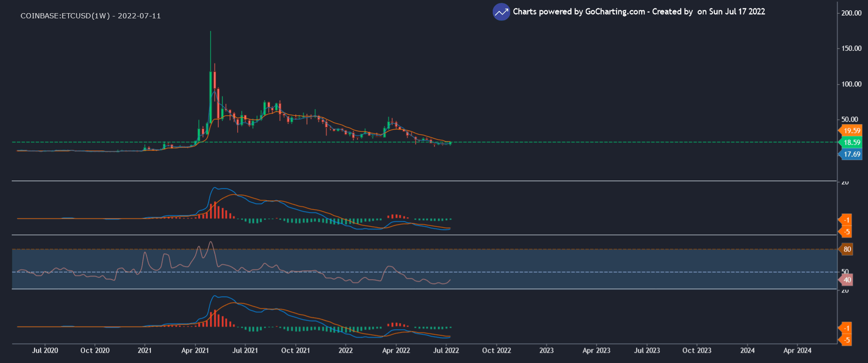
Task: Click the blue 17.69 price tag
Action: (851, 154)
